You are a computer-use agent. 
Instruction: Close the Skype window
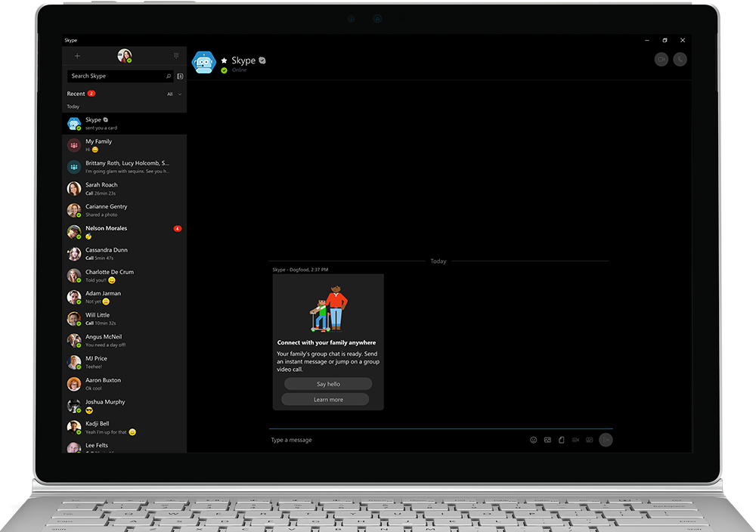pos(683,41)
